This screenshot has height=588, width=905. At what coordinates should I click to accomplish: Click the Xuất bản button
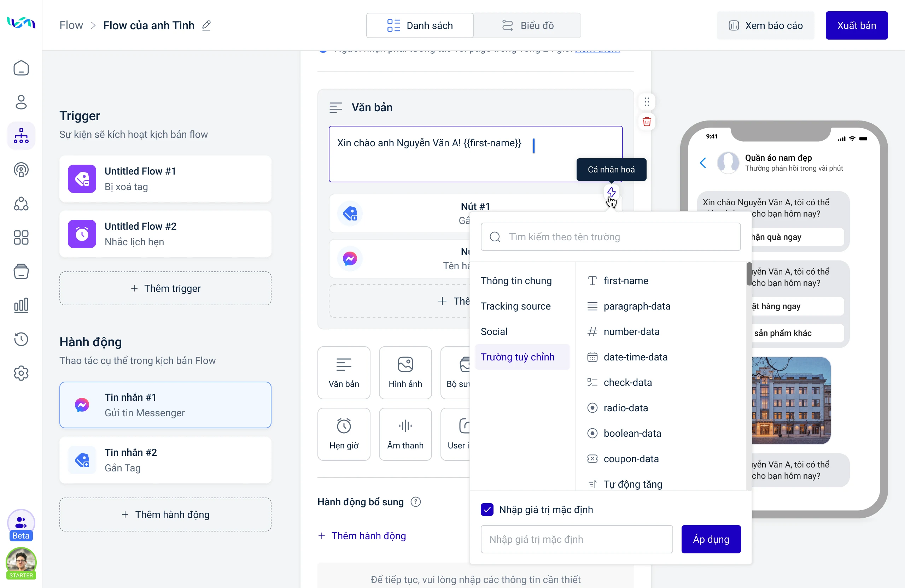(x=856, y=25)
